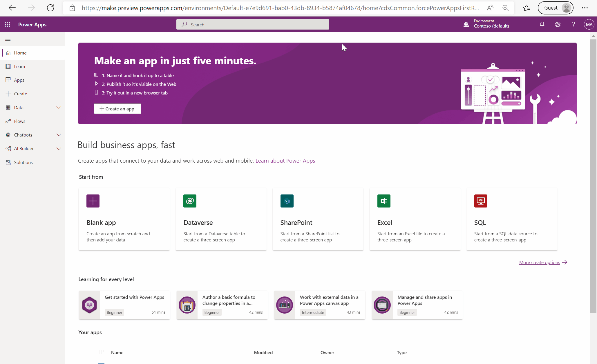Open the app launcher waffle icon
Screen dimensions: 597x364
(x=8, y=24)
